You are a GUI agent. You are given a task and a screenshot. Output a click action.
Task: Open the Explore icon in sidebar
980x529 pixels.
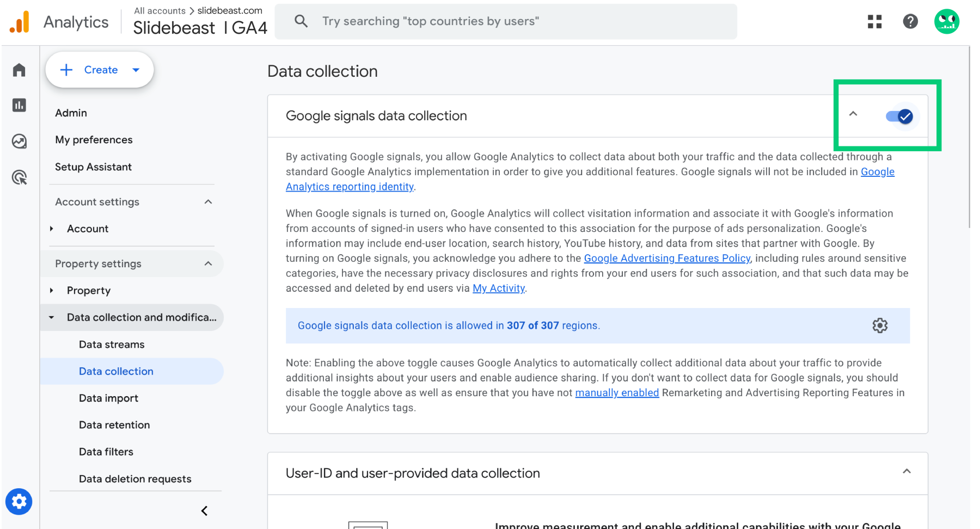(x=19, y=142)
